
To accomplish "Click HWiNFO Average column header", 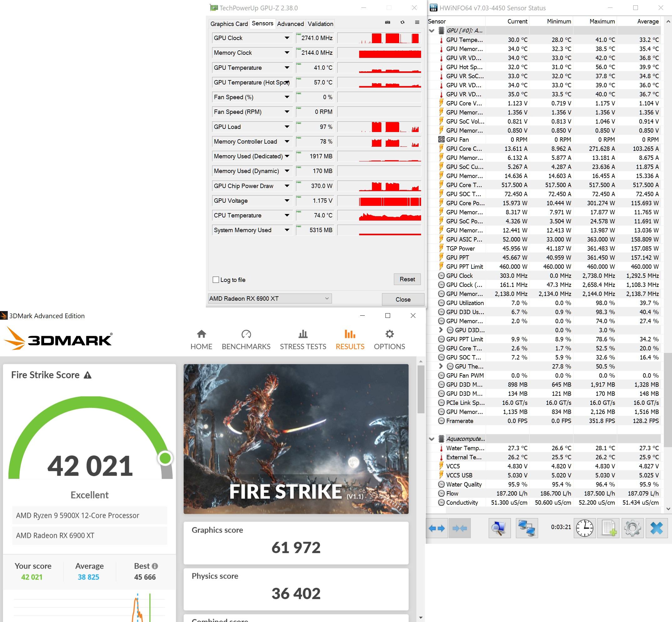I will click(639, 21).
